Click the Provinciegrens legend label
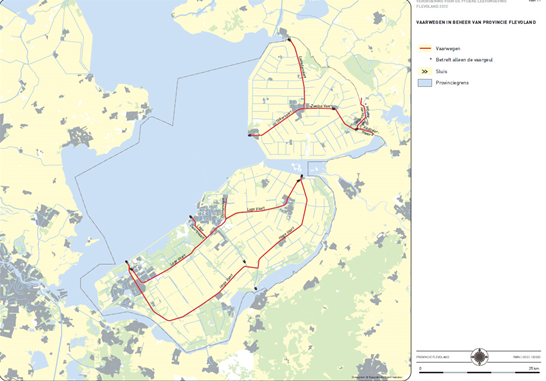This screenshot has width=546, height=381. click(x=452, y=83)
